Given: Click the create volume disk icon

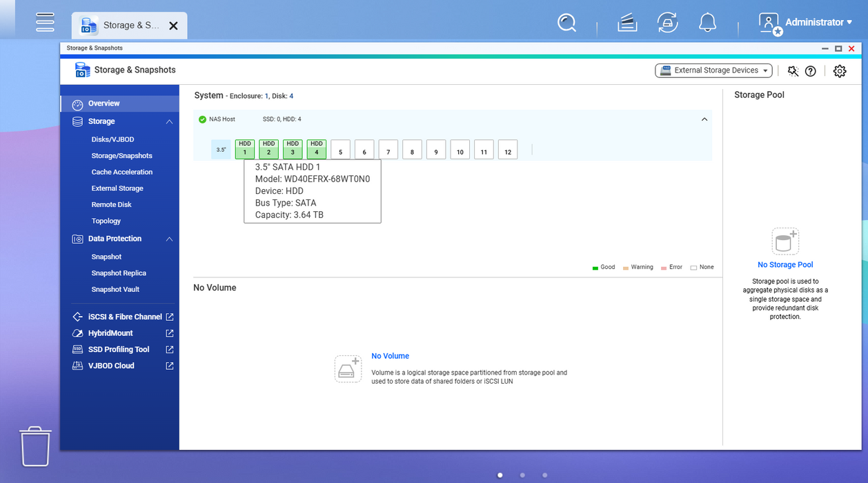Looking at the screenshot, I should click(348, 369).
